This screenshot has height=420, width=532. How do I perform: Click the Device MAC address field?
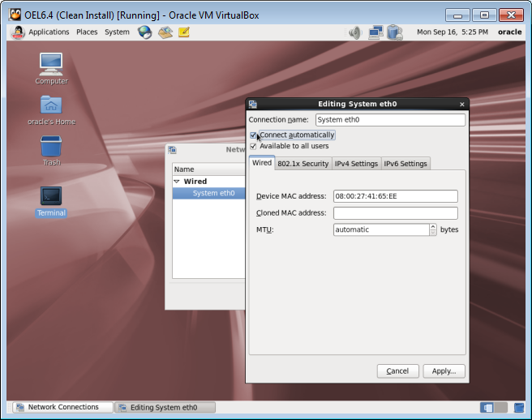click(x=395, y=196)
